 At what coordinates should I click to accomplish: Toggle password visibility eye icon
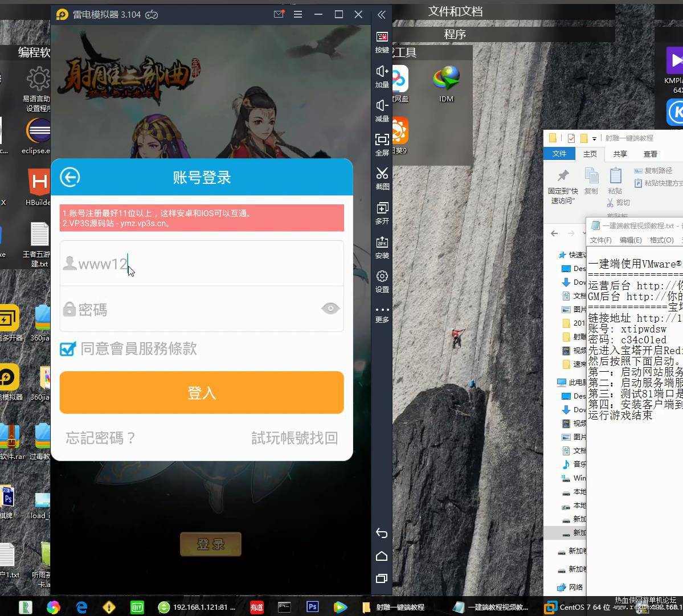[x=330, y=309]
